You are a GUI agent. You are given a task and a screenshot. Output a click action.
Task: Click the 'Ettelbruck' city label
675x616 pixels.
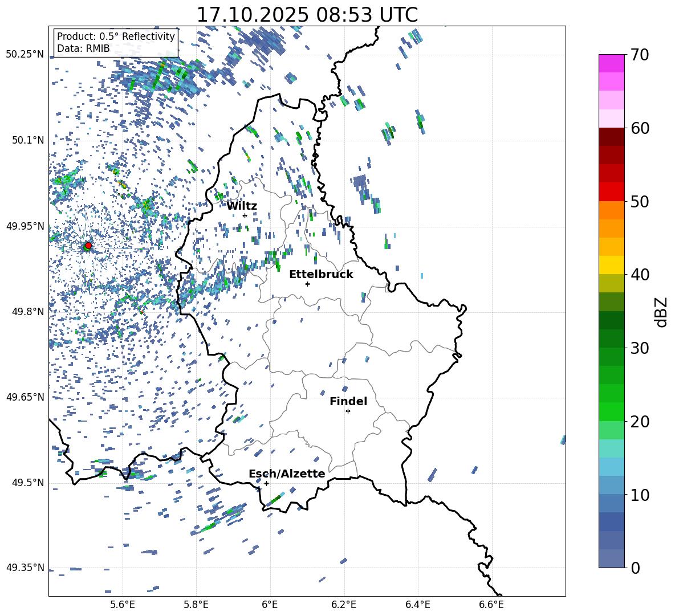(321, 275)
